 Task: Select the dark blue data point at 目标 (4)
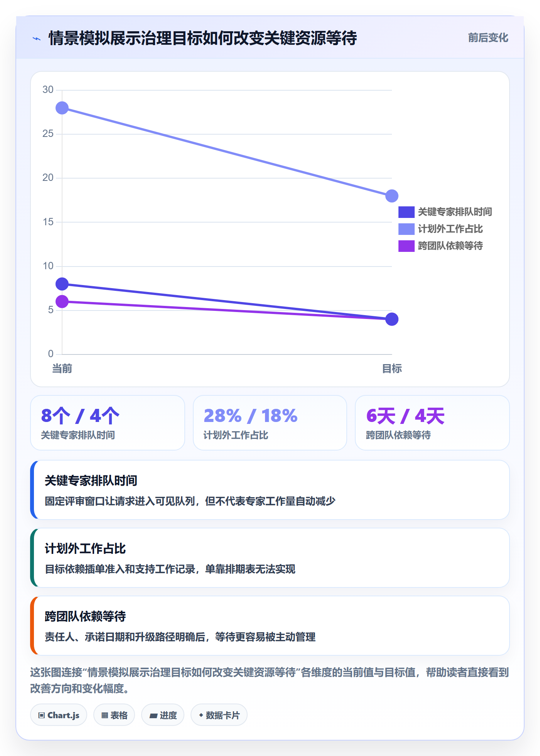click(x=392, y=319)
